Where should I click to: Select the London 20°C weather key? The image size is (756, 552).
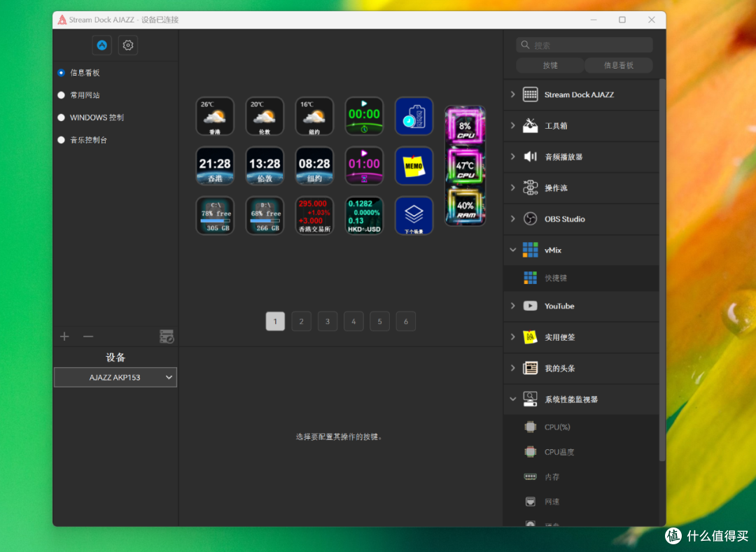coord(265,116)
